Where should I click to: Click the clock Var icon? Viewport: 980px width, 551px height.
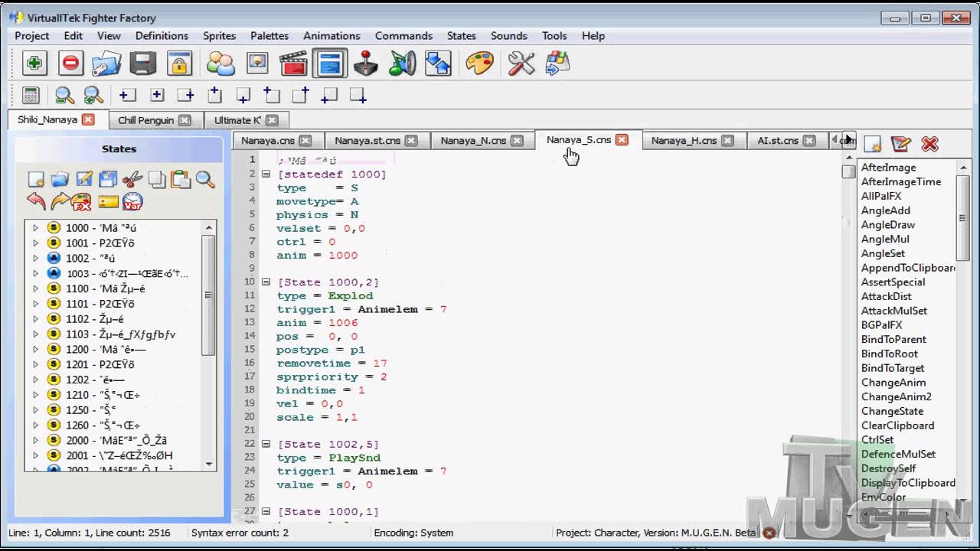coord(132,202)
